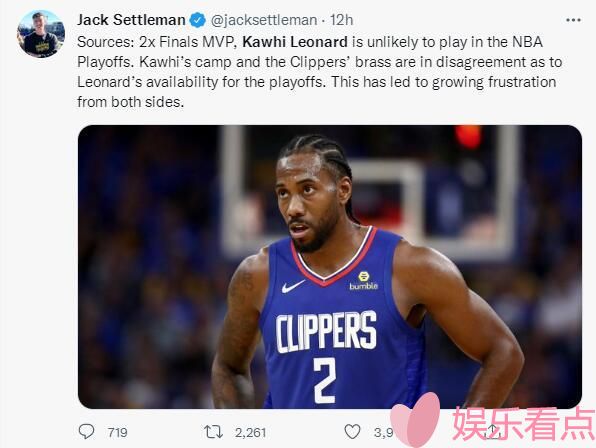Open the three-dot more options menu
Screen dimensions: 596x448
(x=573, y=20)
